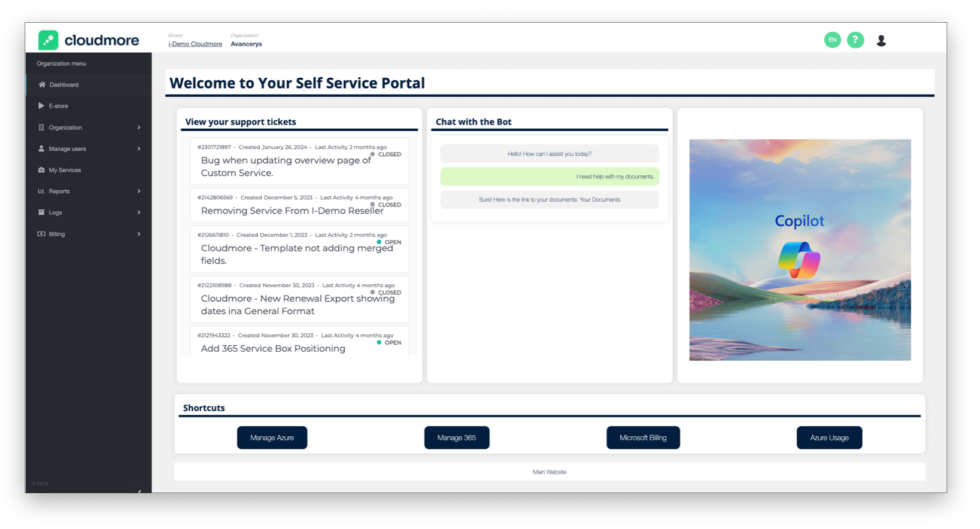Open the user profile icon
The height and width of the screenshot is (529, 980).
pos(881,40)
